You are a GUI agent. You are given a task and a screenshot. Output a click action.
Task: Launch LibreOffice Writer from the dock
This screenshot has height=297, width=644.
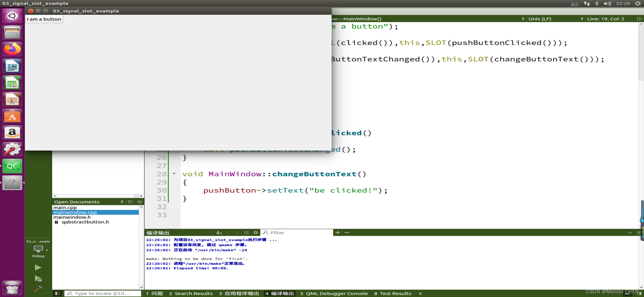12,66
